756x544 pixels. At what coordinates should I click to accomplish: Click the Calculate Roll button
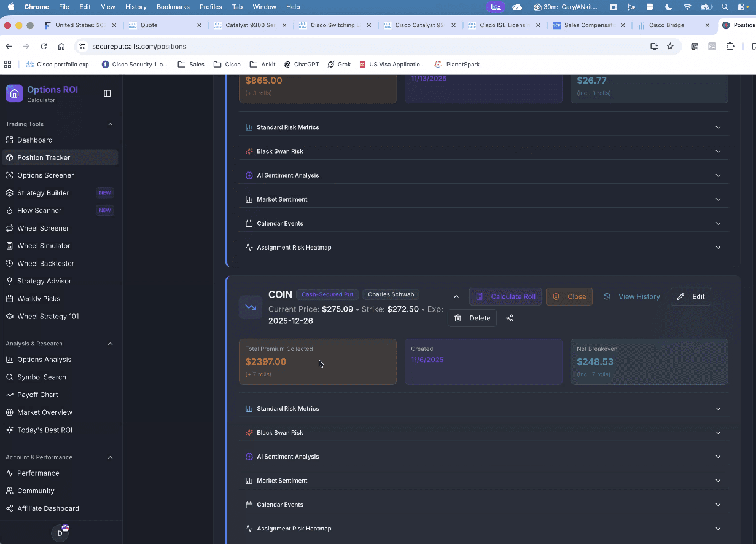pyautogui.click(x=505, y=296)
